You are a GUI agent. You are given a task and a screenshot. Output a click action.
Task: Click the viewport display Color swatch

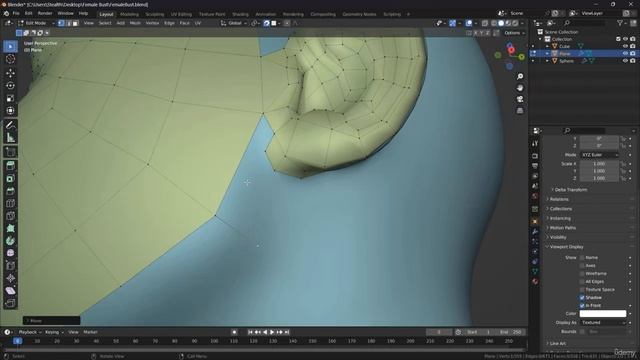coord(603,313)
